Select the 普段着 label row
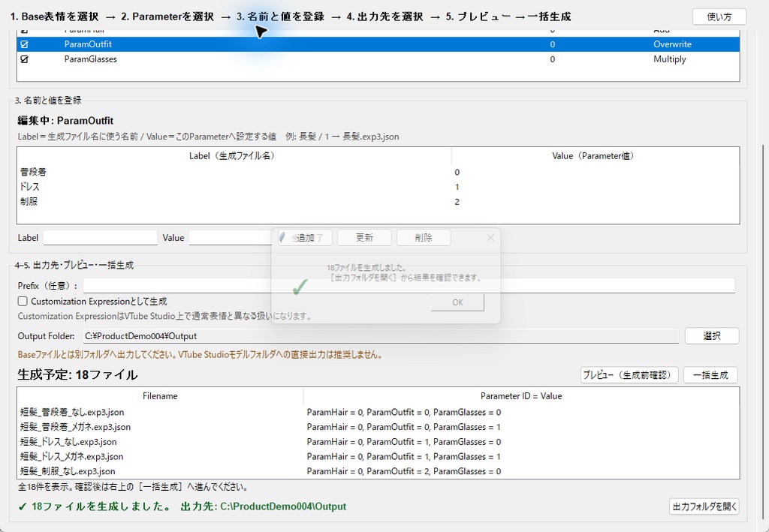 pyautogui.click(x=378, y=172)
